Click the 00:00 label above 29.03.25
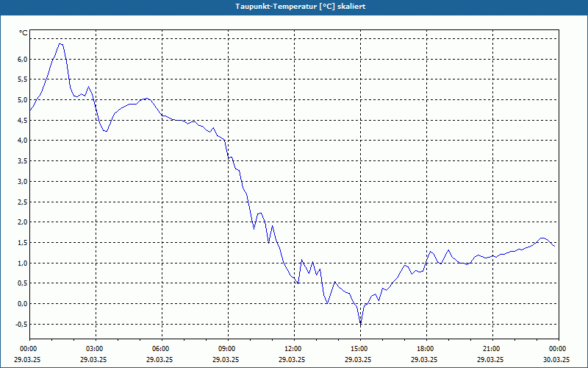Screen dimensions: 588x368 click(x=28, y=349)
